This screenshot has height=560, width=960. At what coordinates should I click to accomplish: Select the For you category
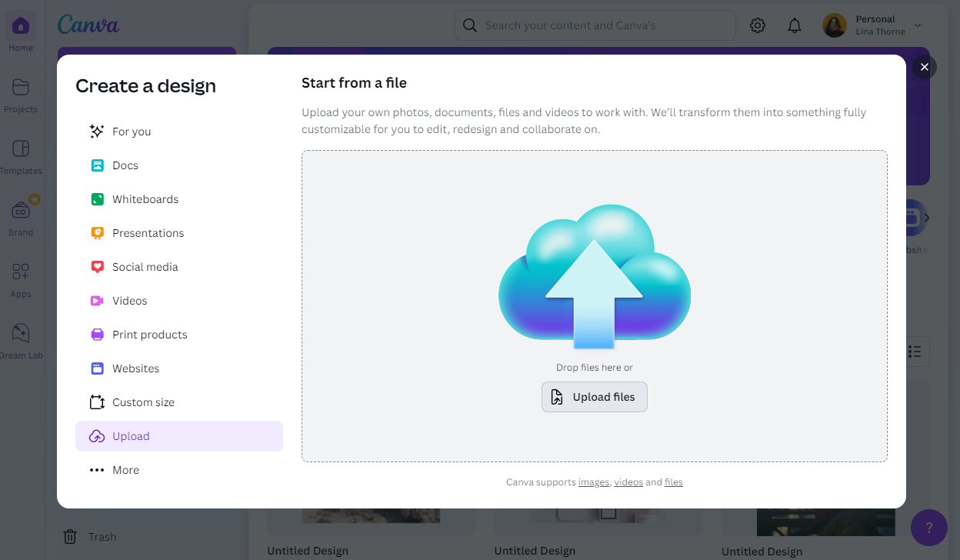tap(179, 132)
